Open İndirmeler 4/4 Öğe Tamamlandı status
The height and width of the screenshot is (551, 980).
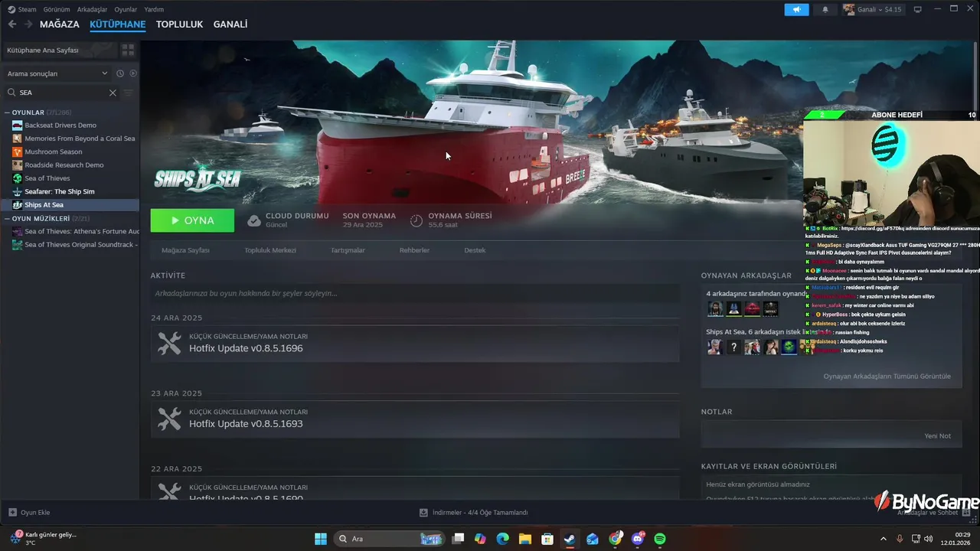[474, 512]
